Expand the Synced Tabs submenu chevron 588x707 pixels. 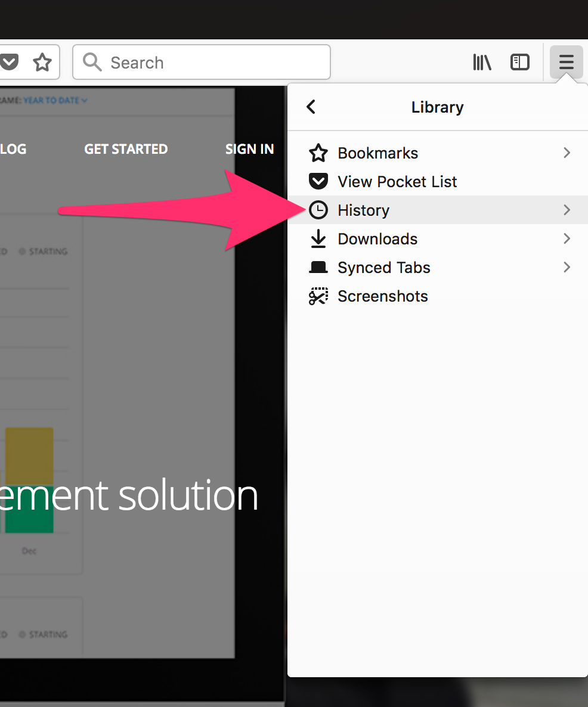coord(567,268)
